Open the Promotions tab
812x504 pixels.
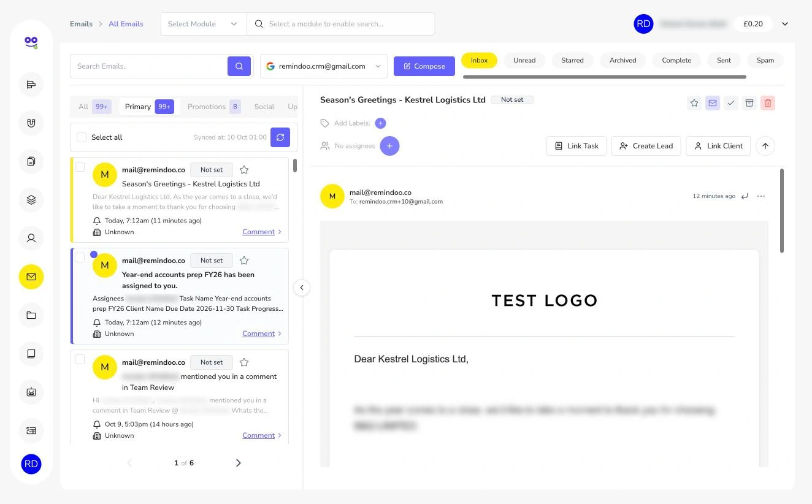213,107
